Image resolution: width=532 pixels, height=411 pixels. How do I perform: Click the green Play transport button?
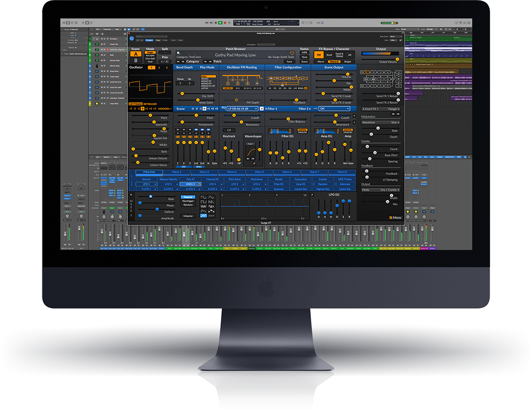pyautogui.click(x=220, y=23)
